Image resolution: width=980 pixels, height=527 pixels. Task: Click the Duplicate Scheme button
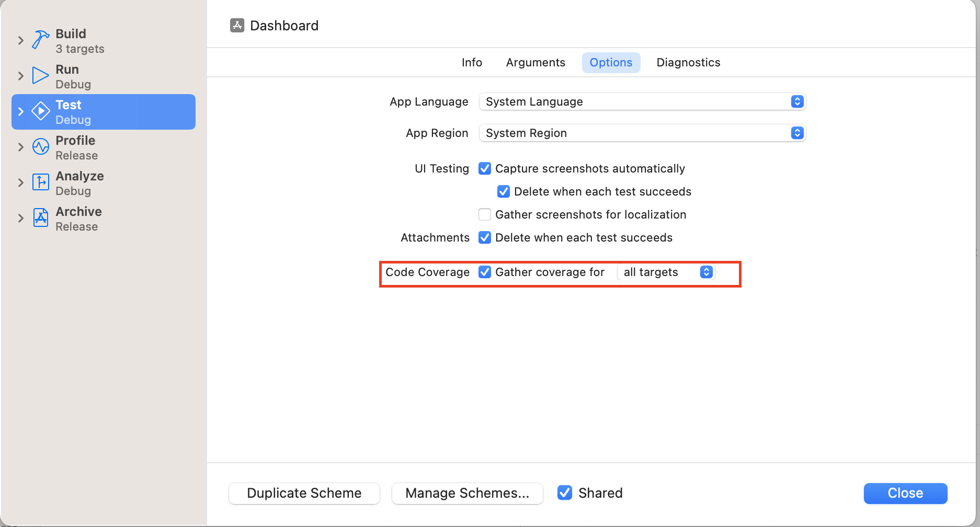click(x=304, y=493)
